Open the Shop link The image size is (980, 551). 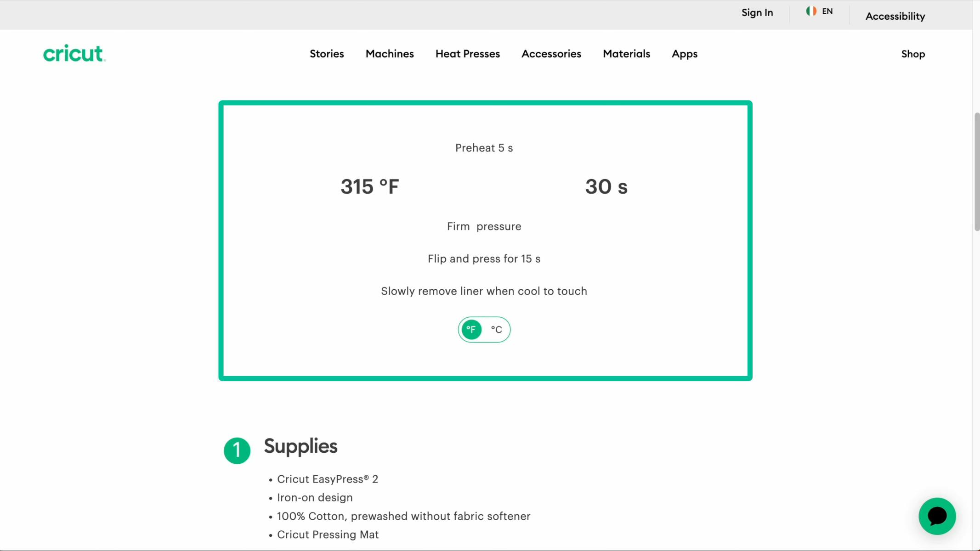pos(912,54)
